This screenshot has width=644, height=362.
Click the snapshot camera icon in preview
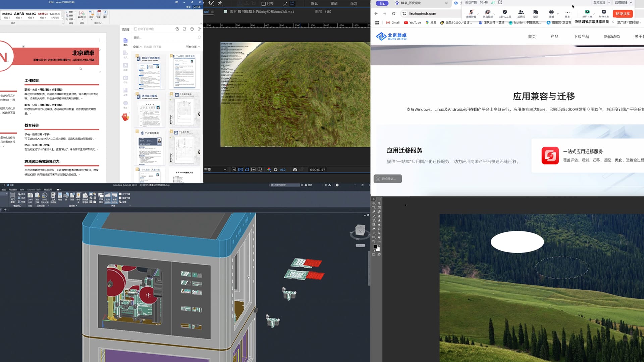click(x=295, y=170)
